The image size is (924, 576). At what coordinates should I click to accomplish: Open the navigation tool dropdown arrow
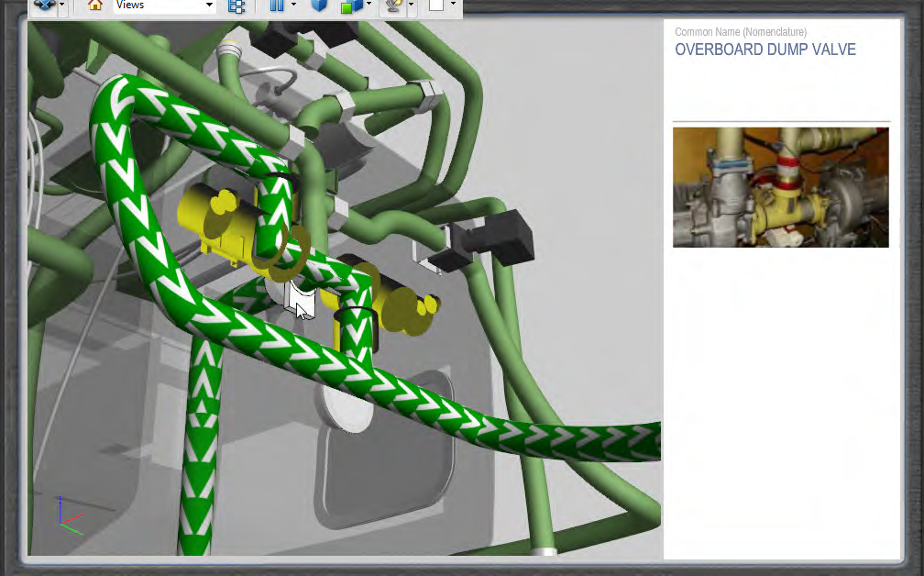click(62, 6)
